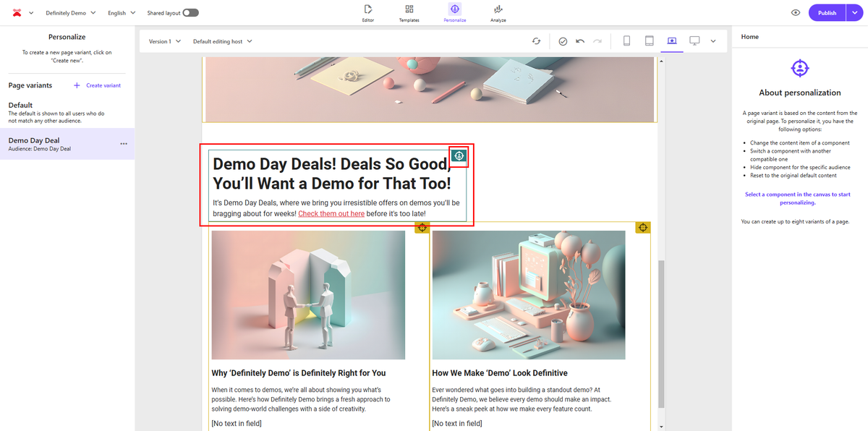Expand the Publish options arrow
Viewport: 868px width, 431px height.
(x=854, y=12)
